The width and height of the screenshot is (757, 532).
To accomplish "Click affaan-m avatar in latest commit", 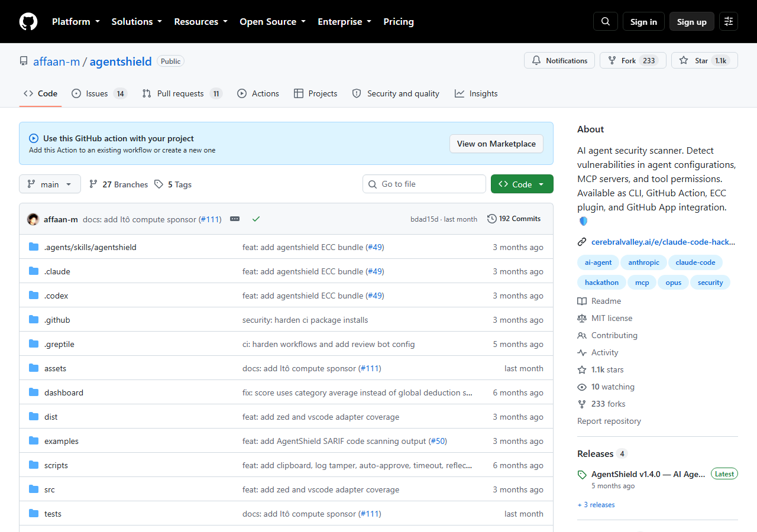I will [33, 219].
